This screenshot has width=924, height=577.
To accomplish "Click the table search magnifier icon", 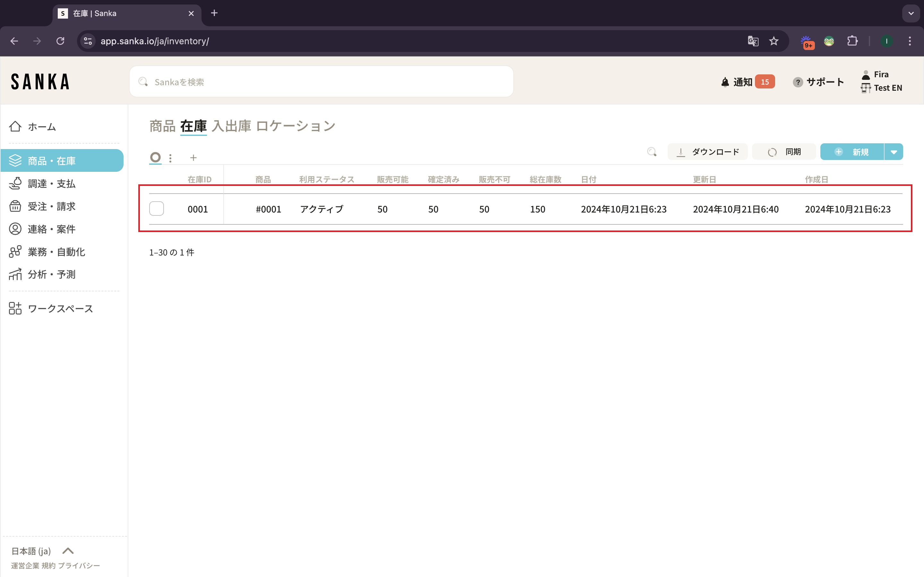I will [x=652, y=152].
